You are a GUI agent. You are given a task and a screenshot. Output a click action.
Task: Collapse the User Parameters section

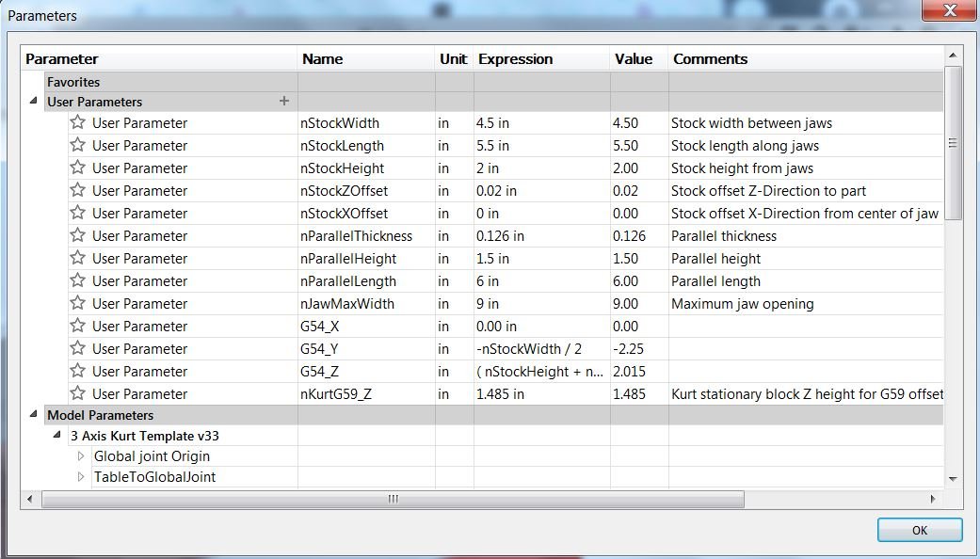pos(33,101)
